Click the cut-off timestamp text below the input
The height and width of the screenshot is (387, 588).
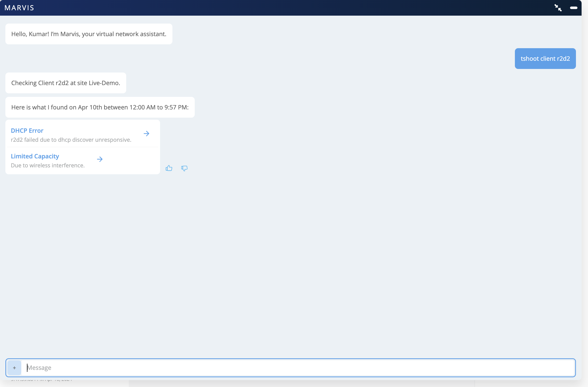[x=42, y=380]
